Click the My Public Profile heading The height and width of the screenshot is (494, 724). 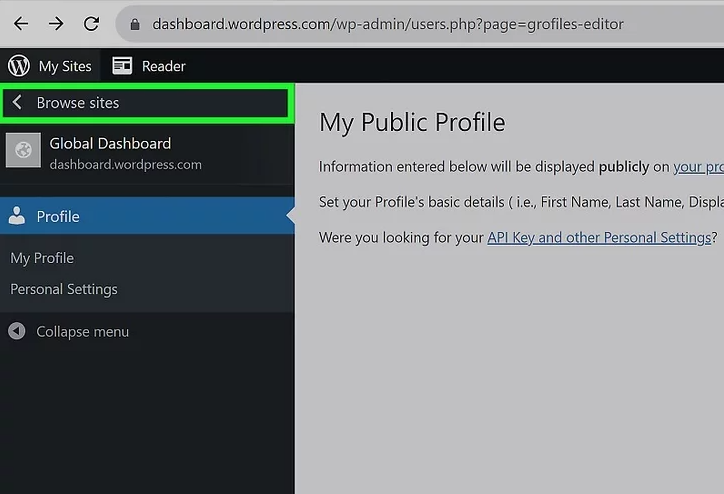412,123
